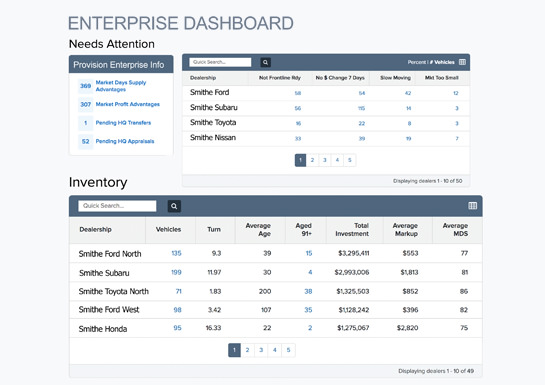Open Smithe Subaru vehicles count 199

[176, 272]
